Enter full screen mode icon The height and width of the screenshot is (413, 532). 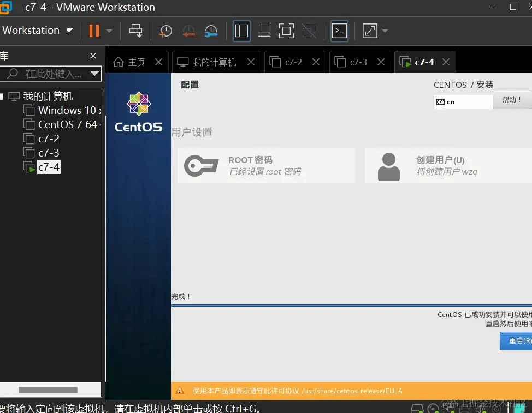286,31
